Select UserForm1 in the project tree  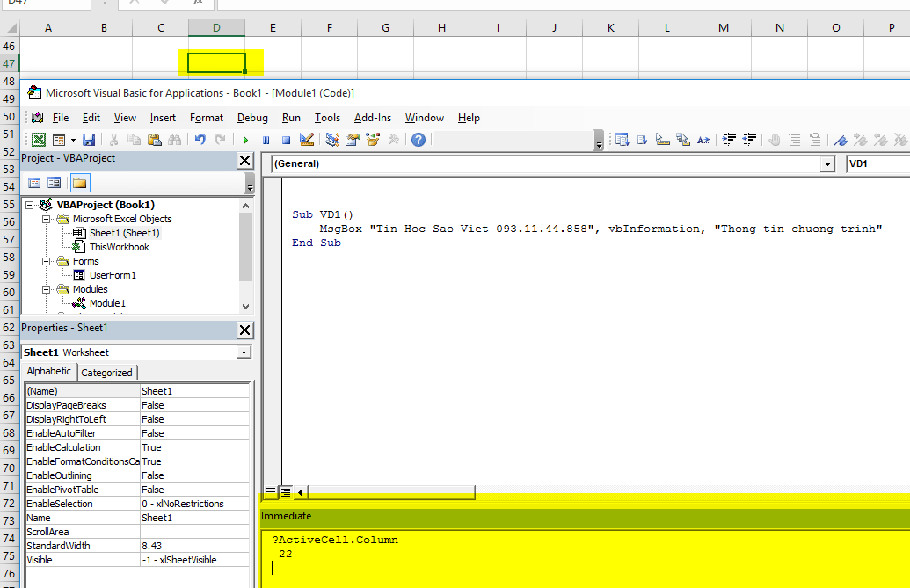(113, 275)
